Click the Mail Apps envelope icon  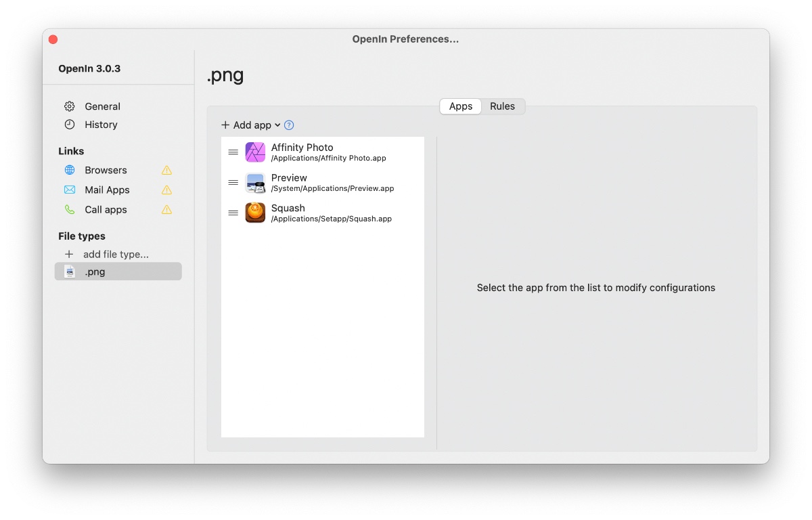coord(70,190)
